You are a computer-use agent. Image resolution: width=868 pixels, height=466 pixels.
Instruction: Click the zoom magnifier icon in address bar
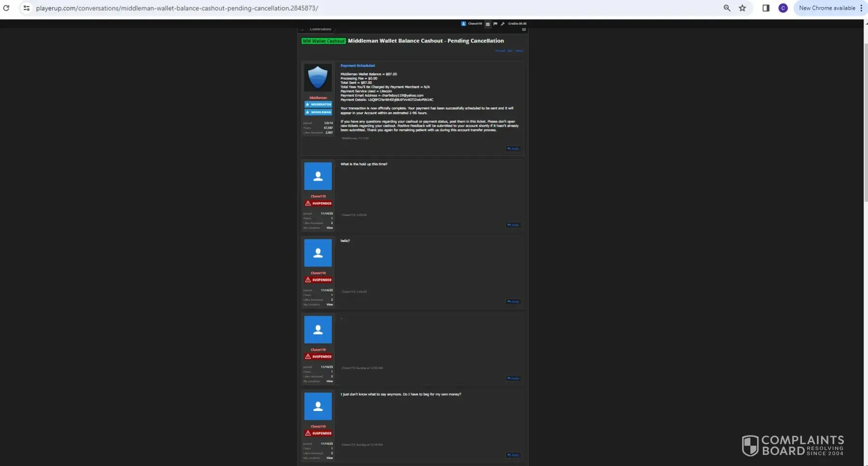727,8
